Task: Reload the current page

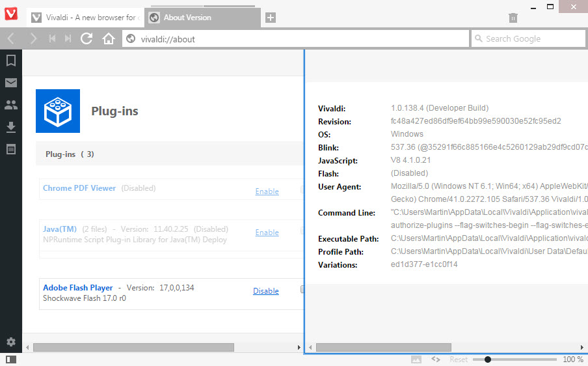Action: click(x=87, y=38)
